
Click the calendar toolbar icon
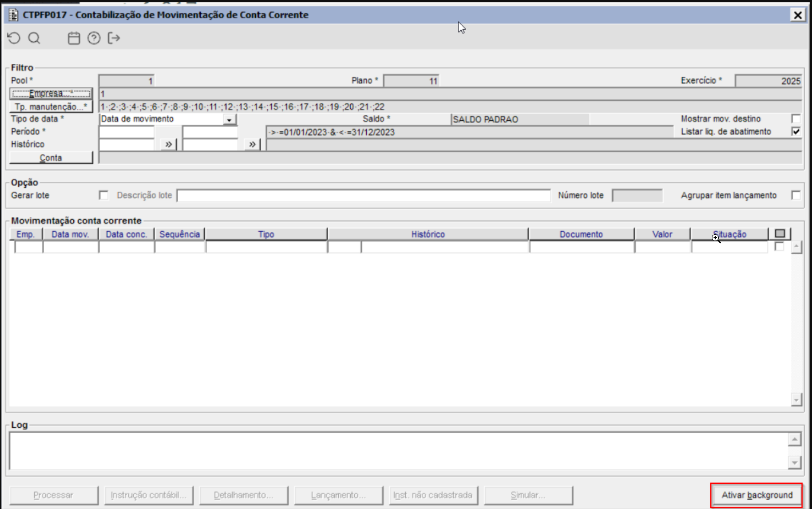[74, 38]
